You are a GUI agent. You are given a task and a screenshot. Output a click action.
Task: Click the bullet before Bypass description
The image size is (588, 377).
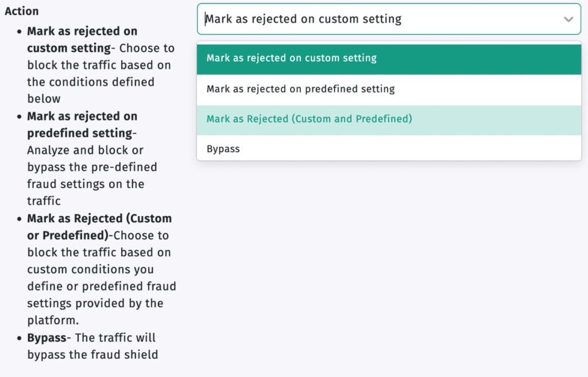(20, 337)
